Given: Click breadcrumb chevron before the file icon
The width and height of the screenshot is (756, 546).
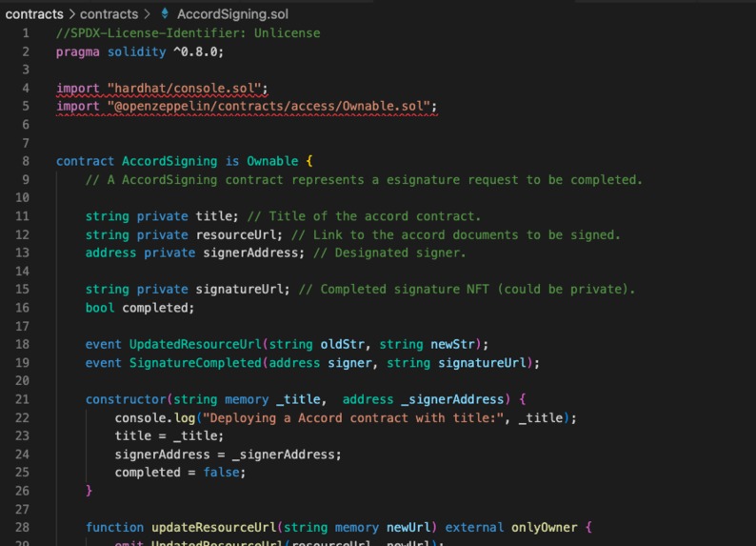Looking at the screenshot, I should point(147,14).
